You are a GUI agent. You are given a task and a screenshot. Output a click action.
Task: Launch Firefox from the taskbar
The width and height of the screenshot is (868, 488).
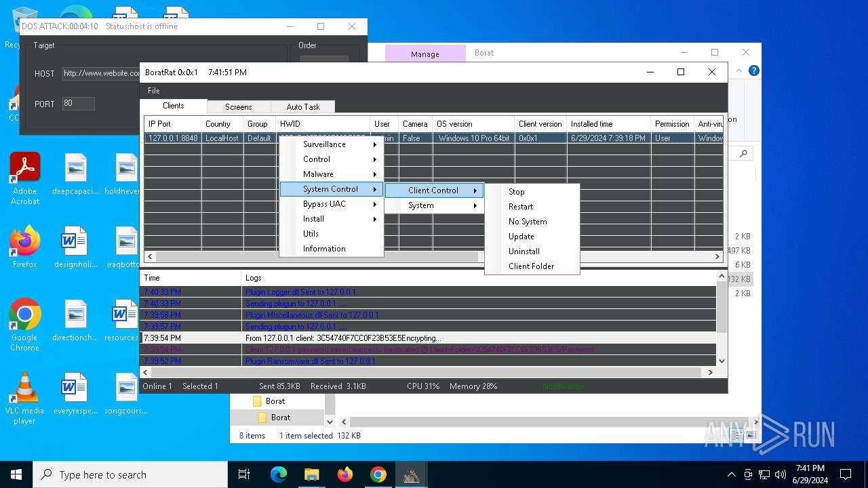coord(344,474)
